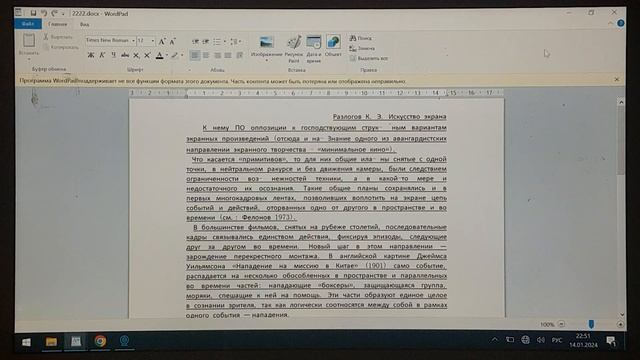Undo the last action

(44, 13)
